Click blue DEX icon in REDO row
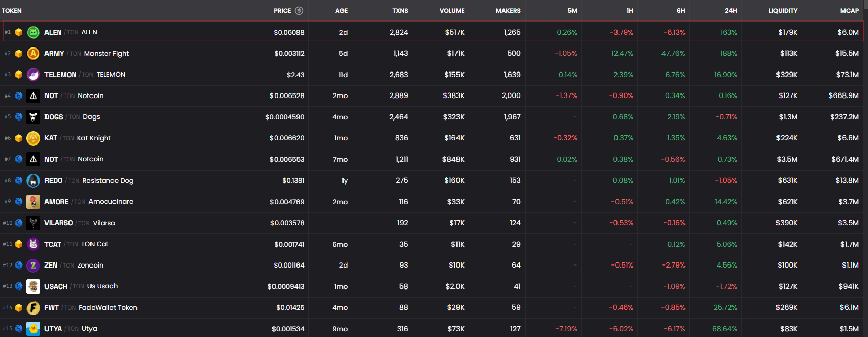Image resolution: width=868 pixels, height=337 pixels. (19, 180)
